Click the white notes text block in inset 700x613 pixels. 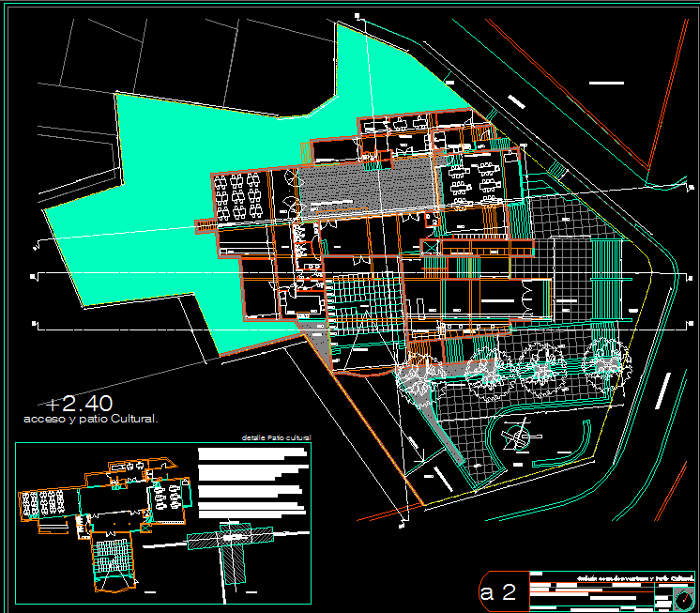(253, 479)
